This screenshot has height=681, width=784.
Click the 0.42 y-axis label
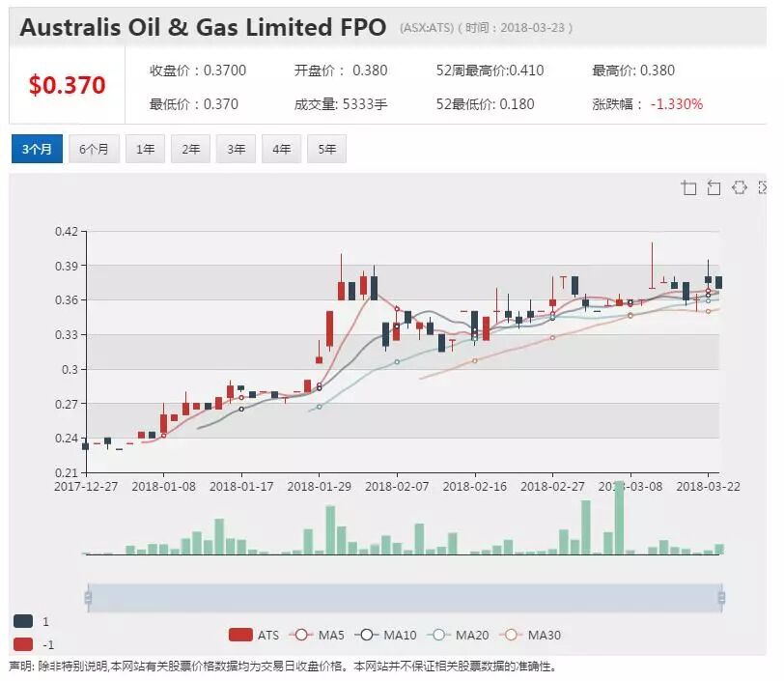67,231
